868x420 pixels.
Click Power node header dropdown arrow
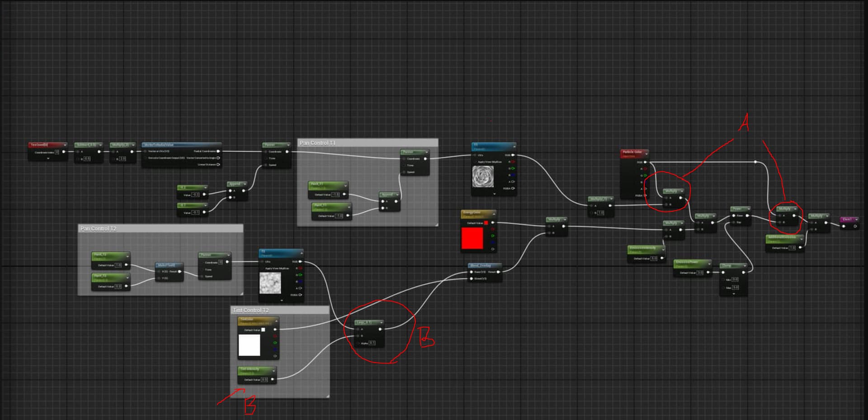(x=748, y=209)
